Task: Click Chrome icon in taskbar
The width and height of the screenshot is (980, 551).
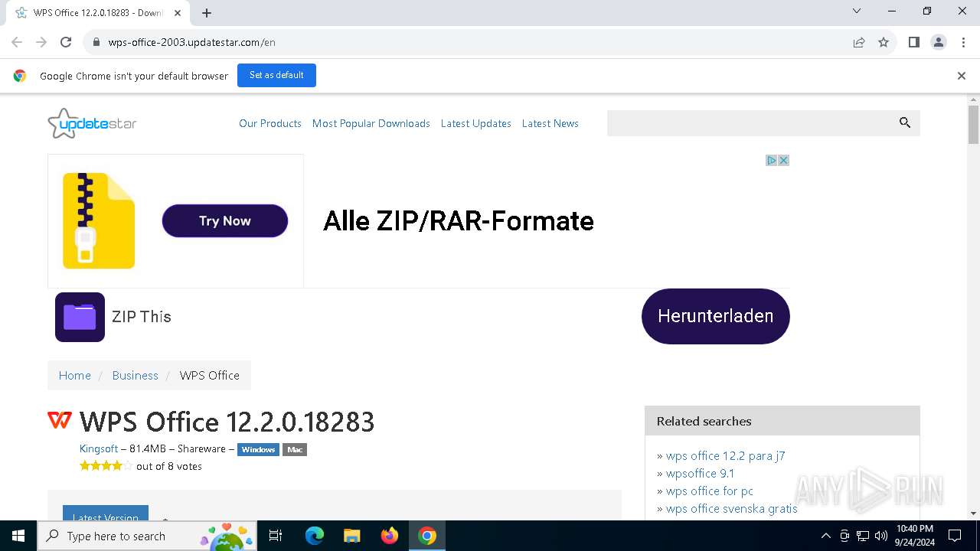Action: pos(427,536)
